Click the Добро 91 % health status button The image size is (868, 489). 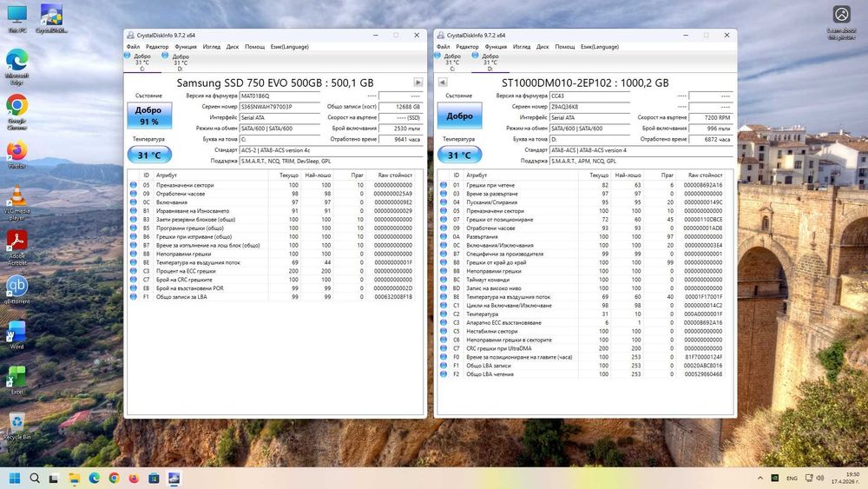click(149, 116)
